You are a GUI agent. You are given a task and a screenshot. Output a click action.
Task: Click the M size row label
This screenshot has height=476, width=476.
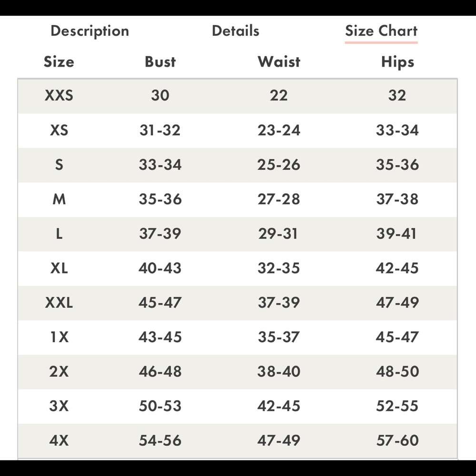[59, 199]
